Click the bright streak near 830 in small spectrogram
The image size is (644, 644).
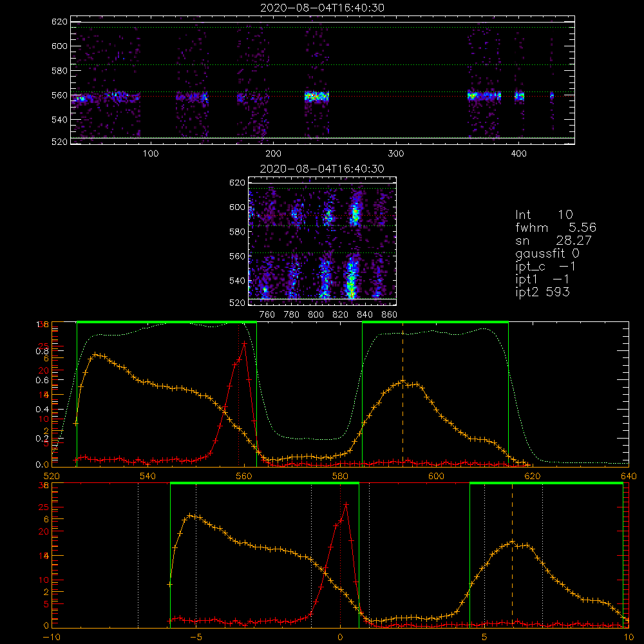coord(351,279)
